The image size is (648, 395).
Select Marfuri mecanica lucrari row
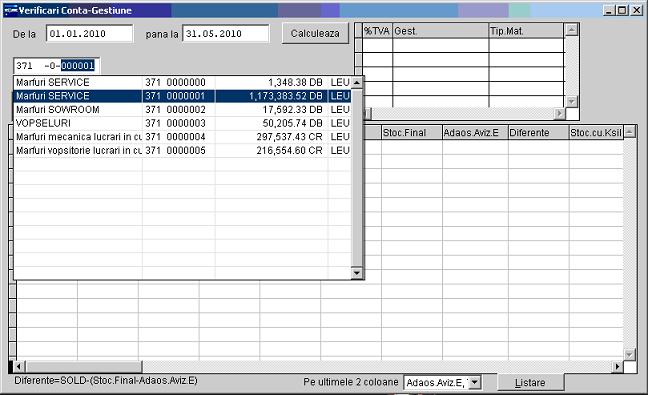[x=182, y=137]
